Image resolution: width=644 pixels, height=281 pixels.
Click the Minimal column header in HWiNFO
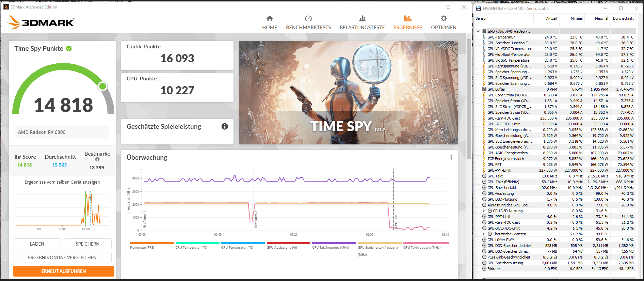coord(577,18)
